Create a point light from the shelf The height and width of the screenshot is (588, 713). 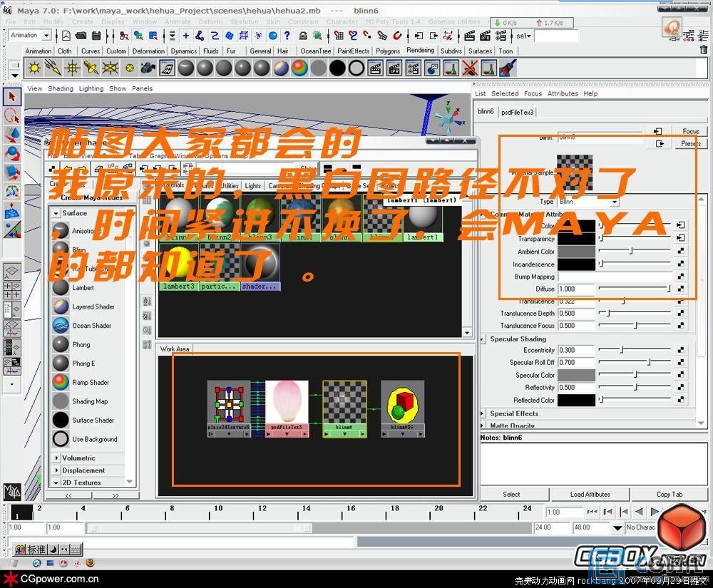[x=72, y=68]
